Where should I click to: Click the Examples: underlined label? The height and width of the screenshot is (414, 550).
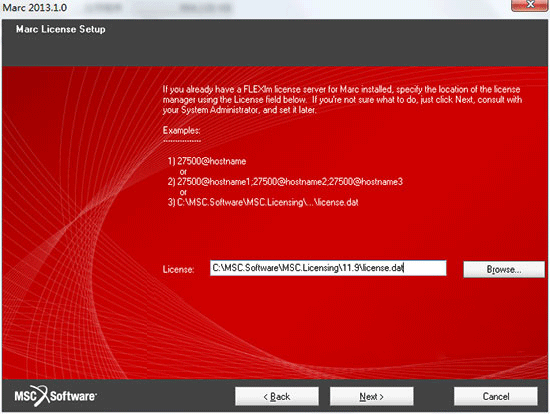[x=181, y=131]
